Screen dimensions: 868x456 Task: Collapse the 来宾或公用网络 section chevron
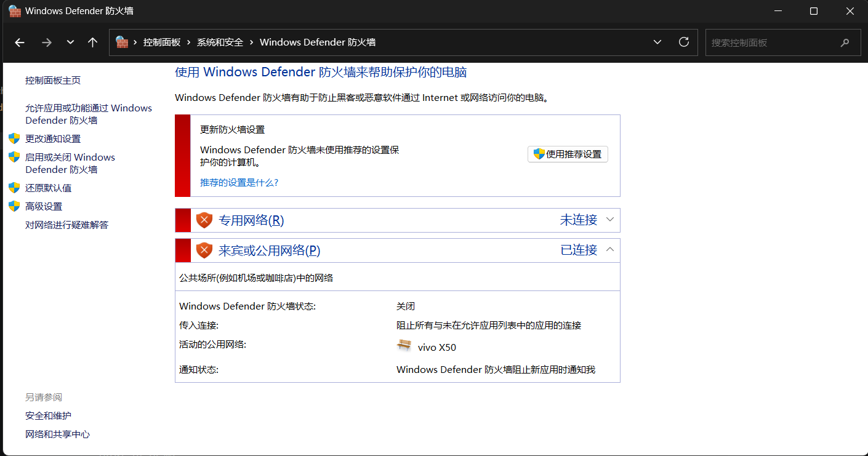[x=610, y=250]
